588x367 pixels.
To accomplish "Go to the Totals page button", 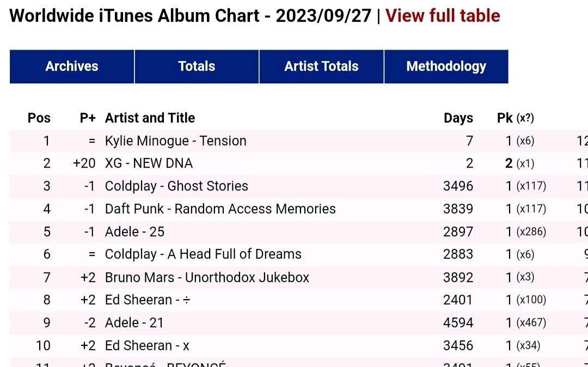I will point(197,66).
